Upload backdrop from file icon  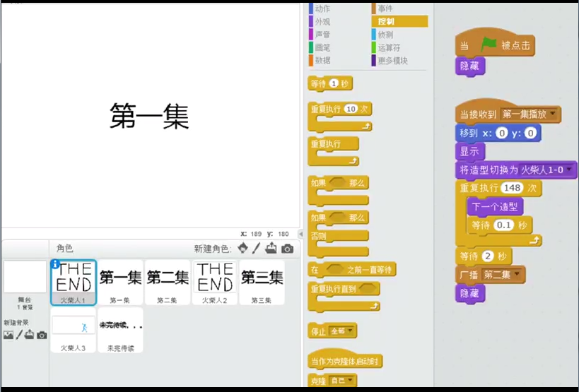coord(29,335)
